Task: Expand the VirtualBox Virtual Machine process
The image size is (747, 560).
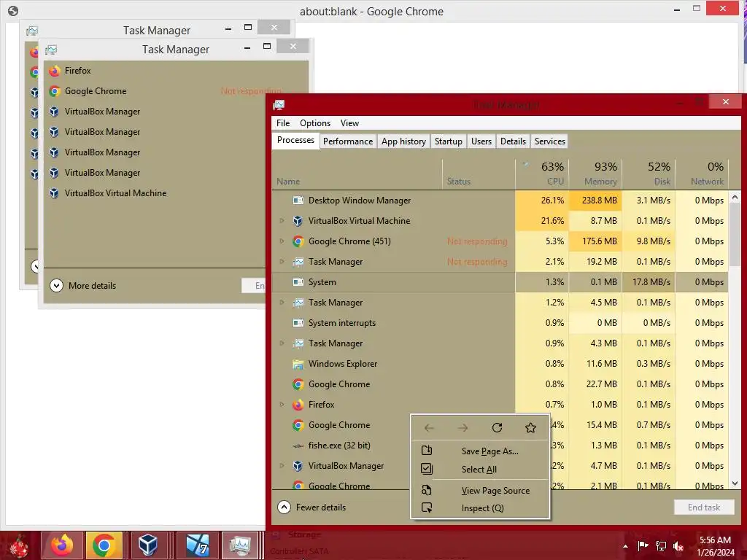Action: (x=282, y=221)
